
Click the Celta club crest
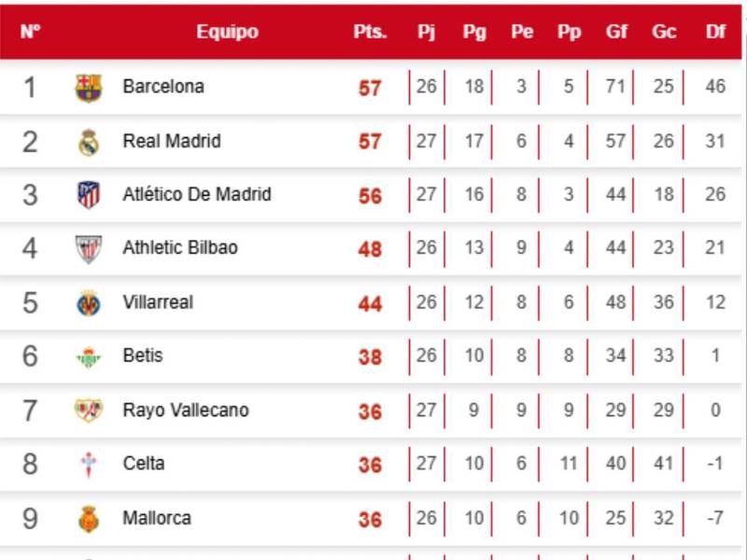(89, 465)
